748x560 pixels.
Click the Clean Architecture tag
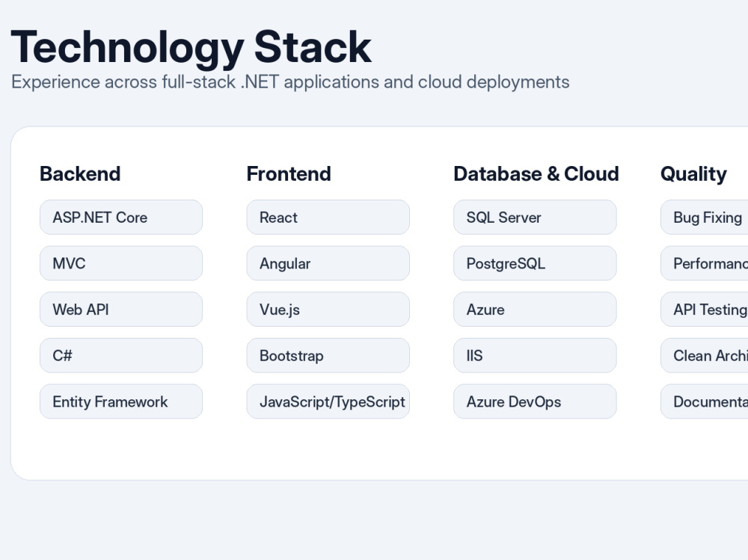click(x=705, y=355)
